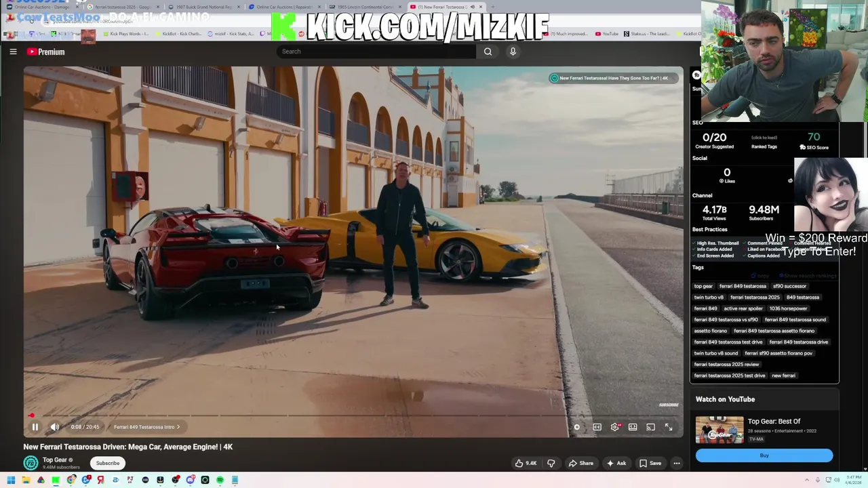Select the 'new ferrari' tag

(783, 375)
